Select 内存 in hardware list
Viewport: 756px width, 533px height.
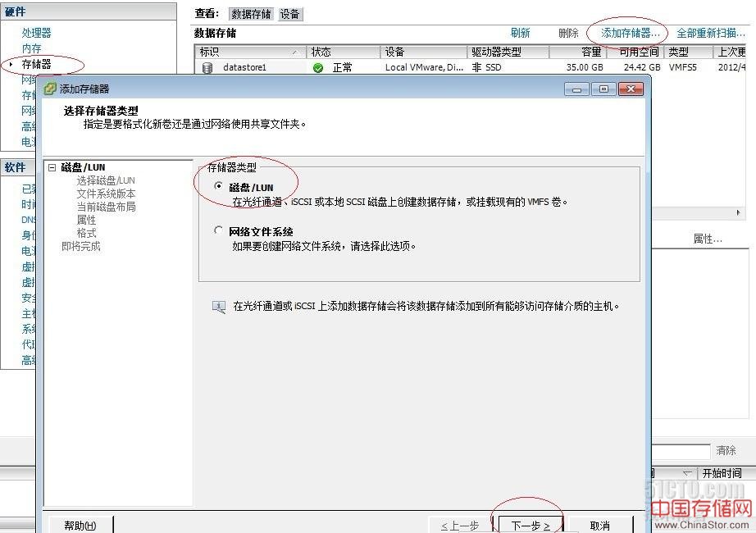[31, 48]
